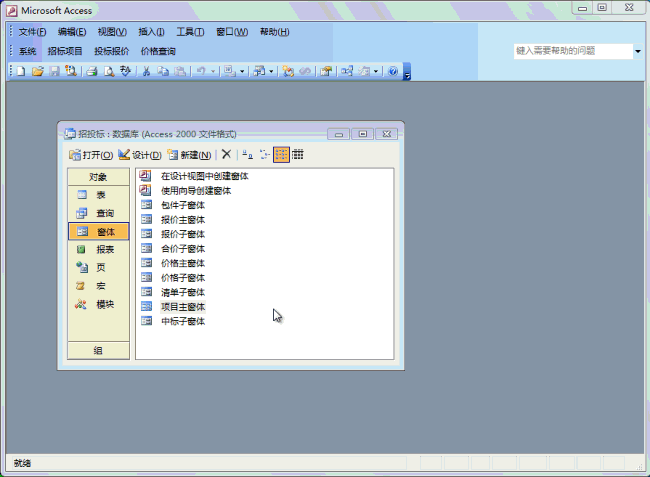Viewport: 650px width, 477px height.
Task: Click the Relationships icon
Action: tap(347, 71)
